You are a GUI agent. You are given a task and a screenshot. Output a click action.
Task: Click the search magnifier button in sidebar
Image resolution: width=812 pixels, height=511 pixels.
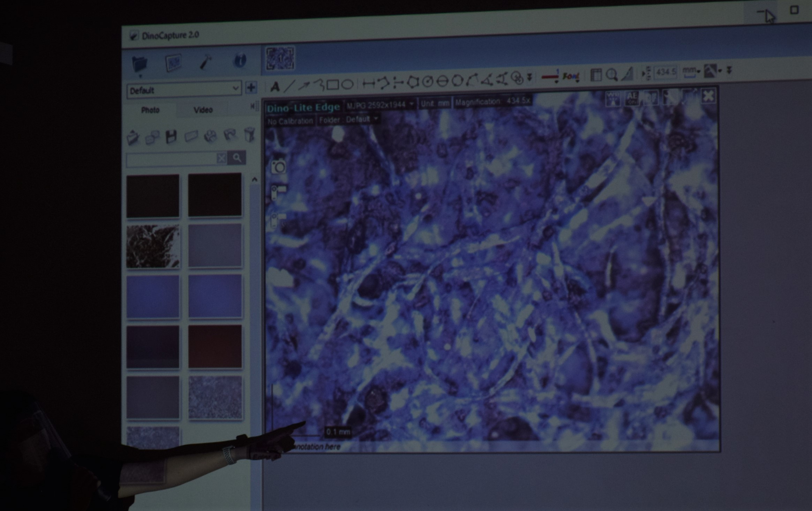coord(237,158)
